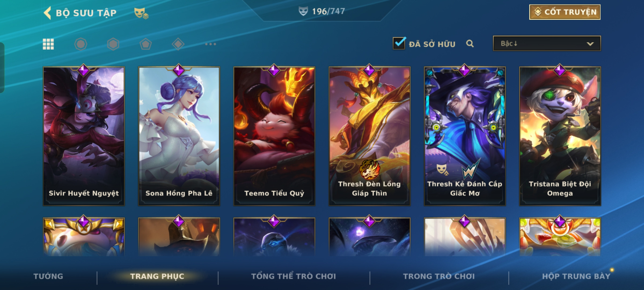This screenshot has width=644, height=290.
Task: Expand sort options via dropdown chevron arrow
Action: pyautogui.click(x=590, y=44)
